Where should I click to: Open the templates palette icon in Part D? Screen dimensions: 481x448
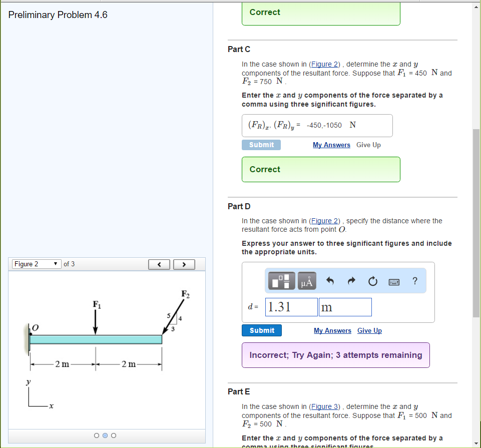(x=281, y=281)
